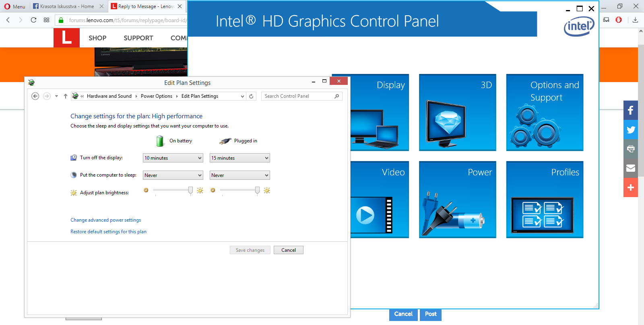Screen dimensions: 644x325
Task: Expand the Hardware and Sound breadcrumb arrow
Action: pos(136,96)
